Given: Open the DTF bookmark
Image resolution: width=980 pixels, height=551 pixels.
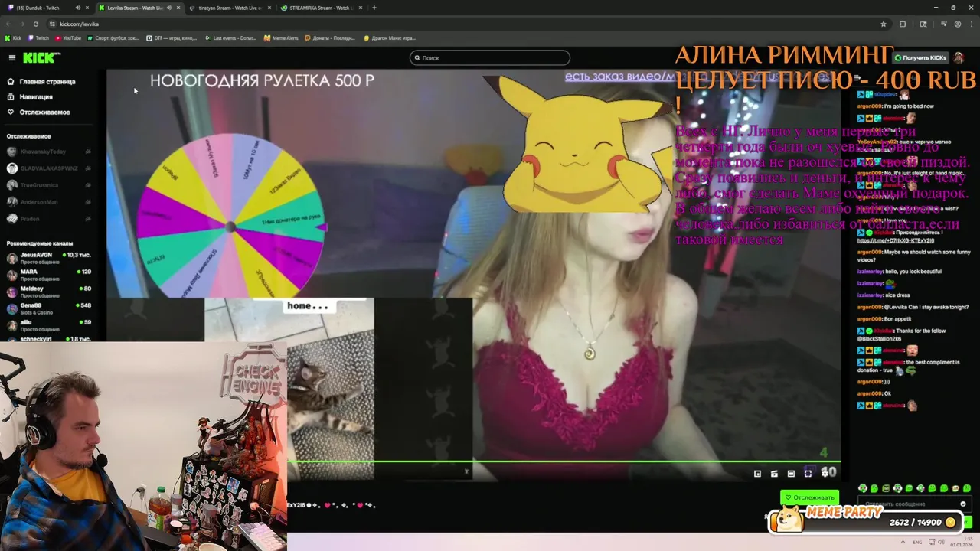Looking at the screenshot, I should (171, 37).
